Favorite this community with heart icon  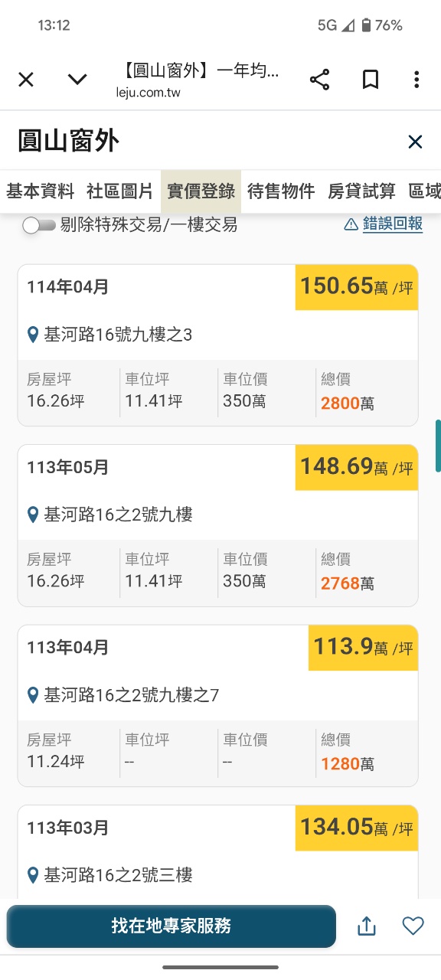[x=413, y=926]
